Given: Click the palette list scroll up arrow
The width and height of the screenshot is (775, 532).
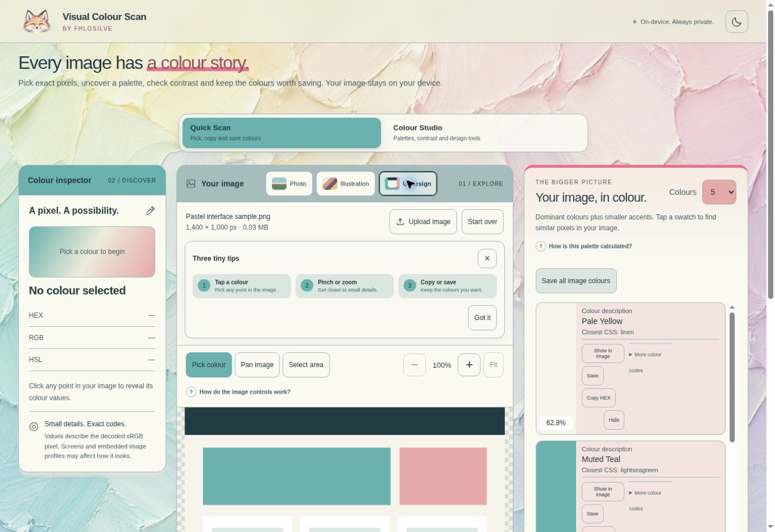Looking at the screenshot, I should click(732, 307).
